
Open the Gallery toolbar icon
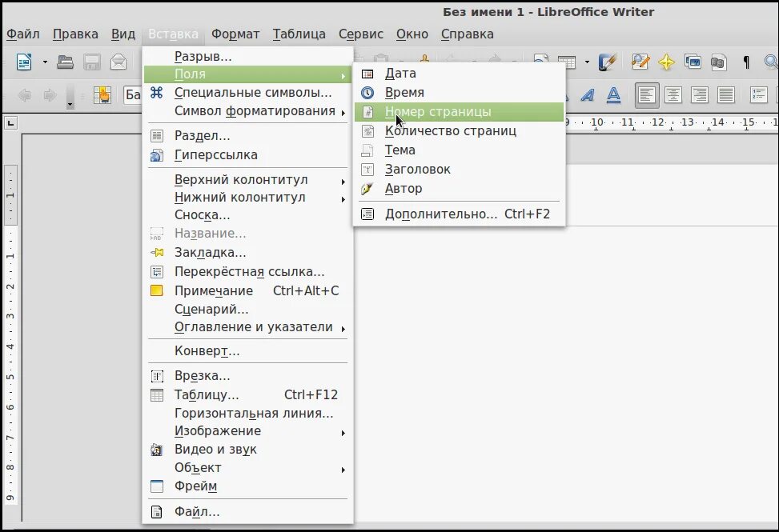point(693,62)
